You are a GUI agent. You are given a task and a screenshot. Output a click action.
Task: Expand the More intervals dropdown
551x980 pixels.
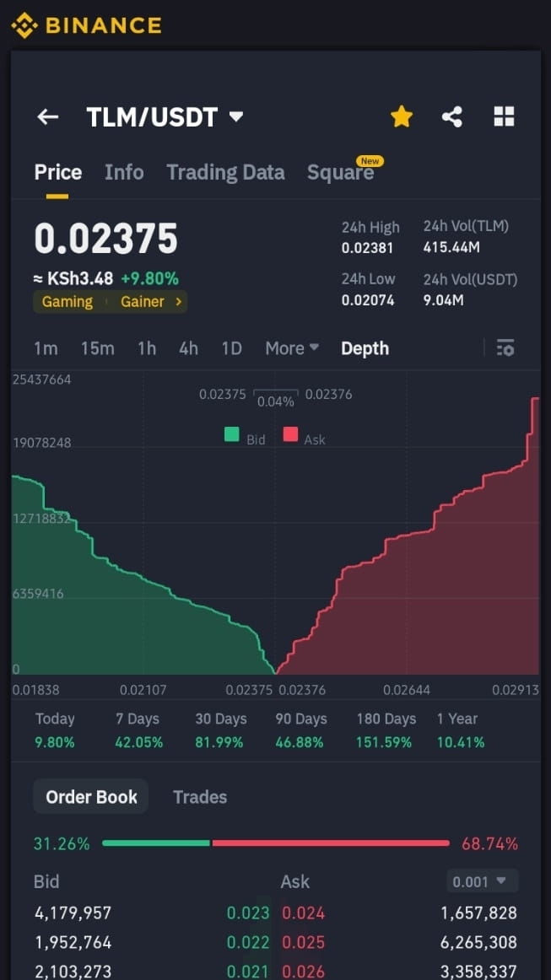292,348
